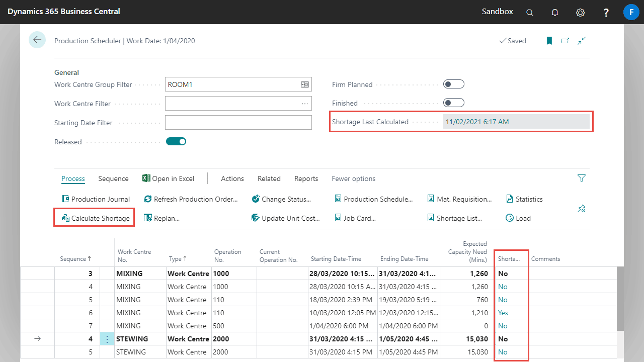Select the Sequence menu
Viewport: 644px width, 362px height.
click(x=113, y=178)
